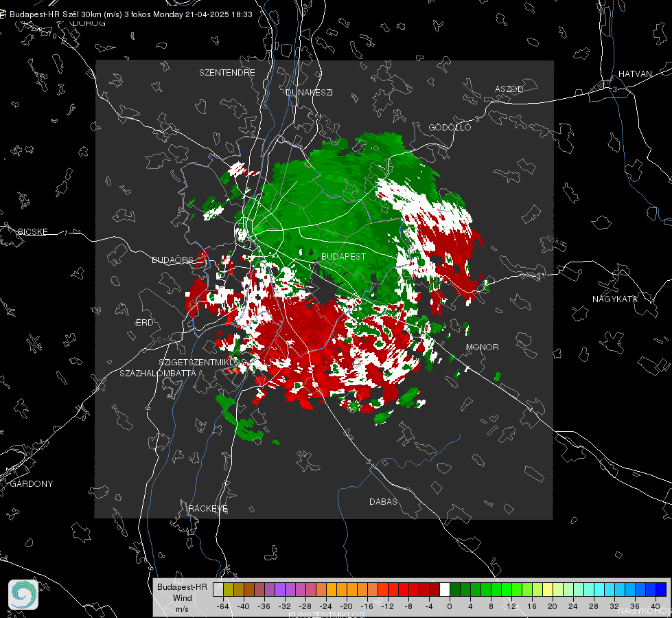This screenshot has height=618, width=672.
Task: Click the 24 legend value
Action: click(x=573, y=606)
